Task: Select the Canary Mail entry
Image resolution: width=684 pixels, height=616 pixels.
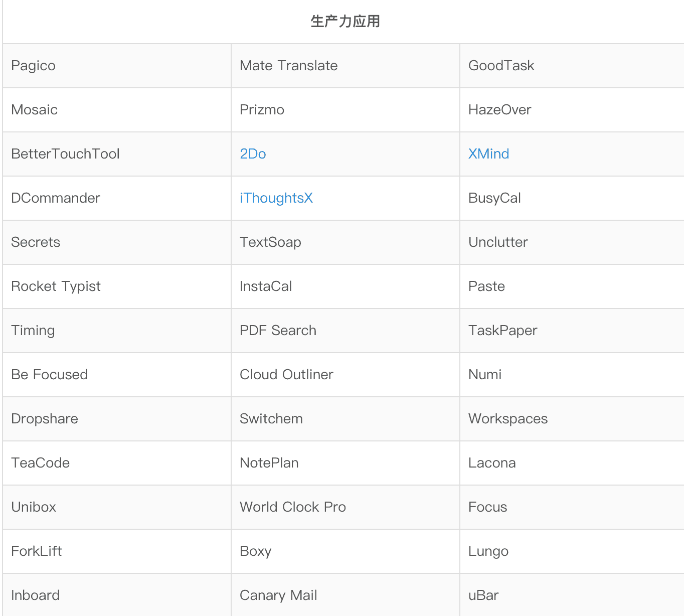Action: (x=278, y=595)
